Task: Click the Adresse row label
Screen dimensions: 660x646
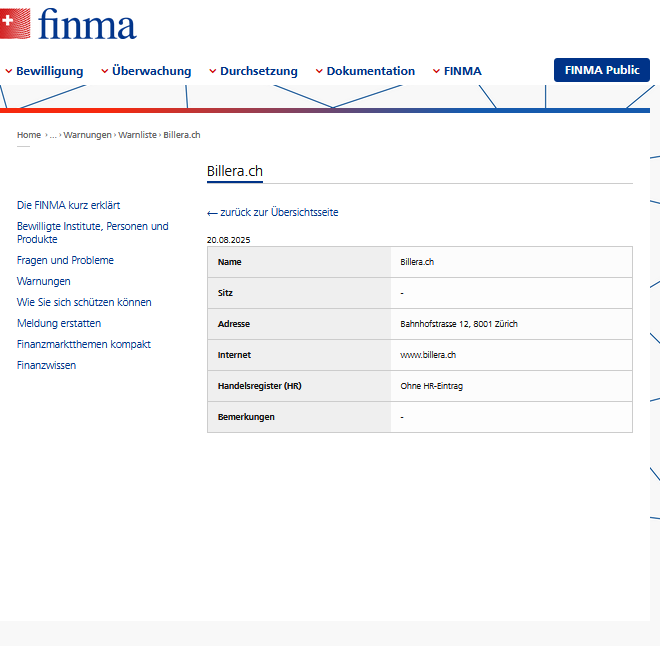Action: [x=234, y=324]
